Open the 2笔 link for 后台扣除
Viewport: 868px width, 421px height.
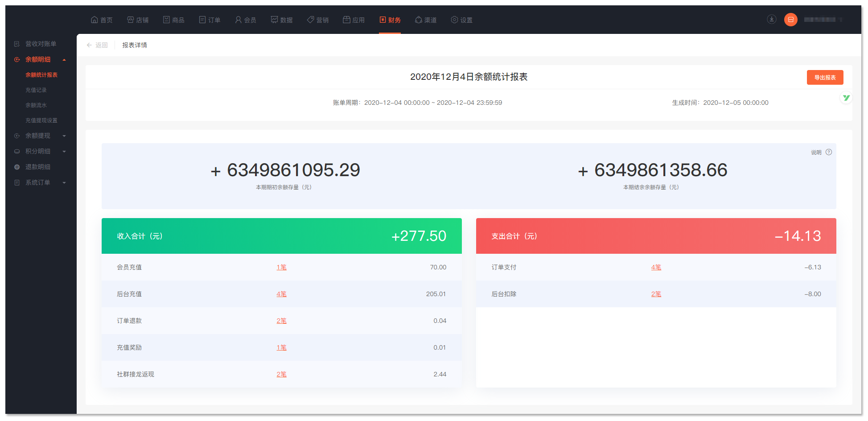pos(656,294)
